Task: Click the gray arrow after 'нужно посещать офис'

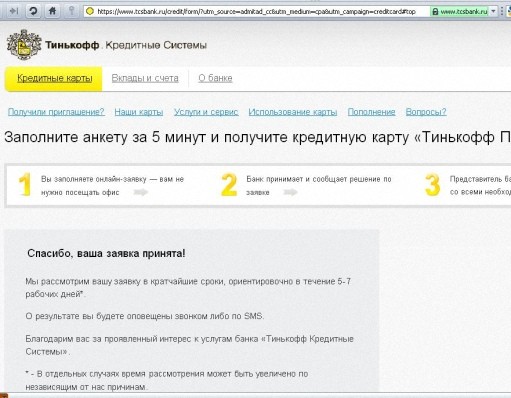Action: coord(141,192)
